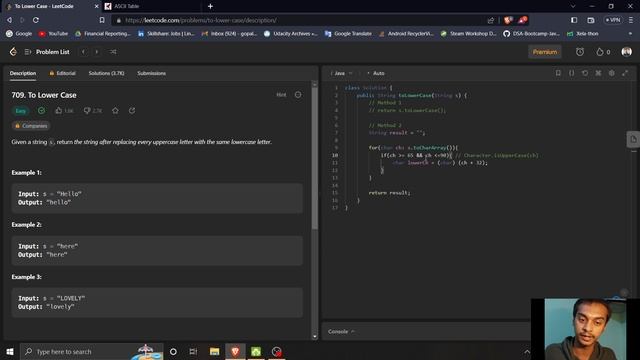The image size is (640, 360).
Task: Expand the Console panel
Action: point(341,331)
